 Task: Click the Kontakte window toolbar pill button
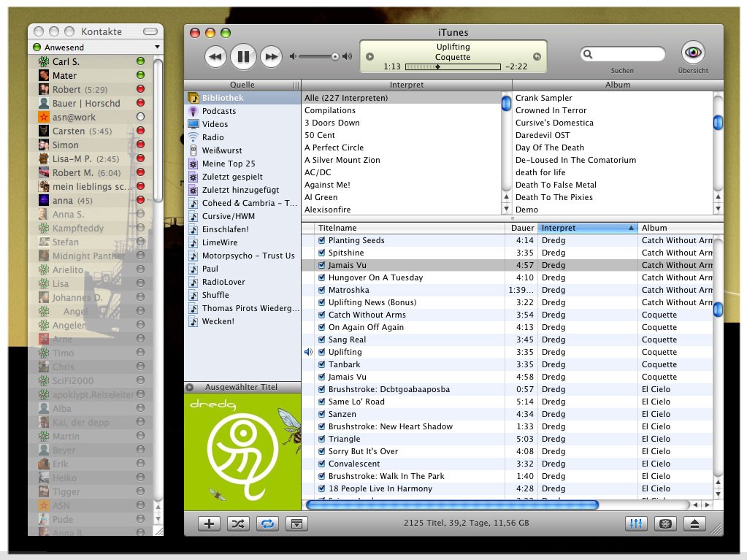click(x=150, y=31)
